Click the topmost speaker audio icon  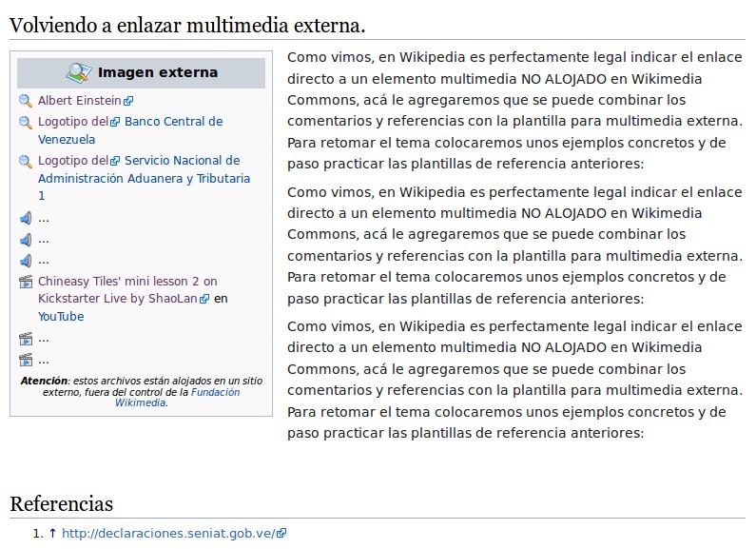pyautogui.click(x=26, y=218)
